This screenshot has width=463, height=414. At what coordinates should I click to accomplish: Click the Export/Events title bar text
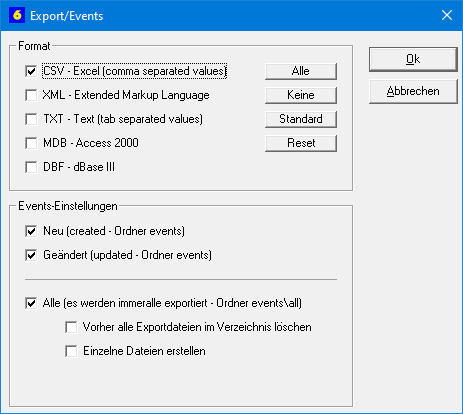67,16
